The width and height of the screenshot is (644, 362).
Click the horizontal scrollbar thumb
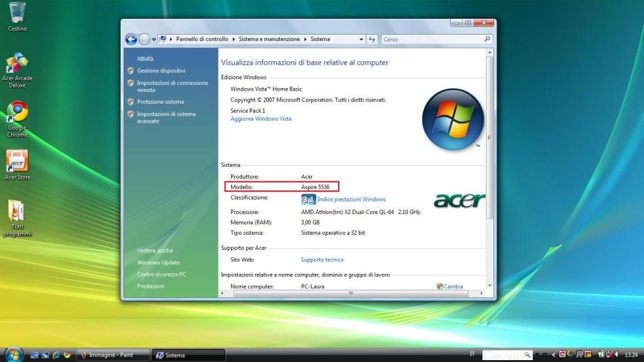point(351,293)
